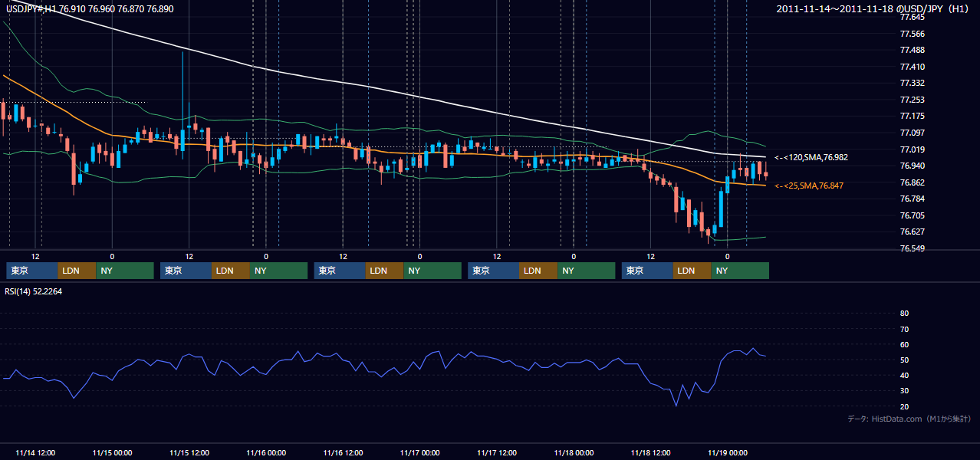Select the RSI(14) 52.2264 indicator label
The width and height of the screenshot is (980, 460).
(x=34, y=291)
